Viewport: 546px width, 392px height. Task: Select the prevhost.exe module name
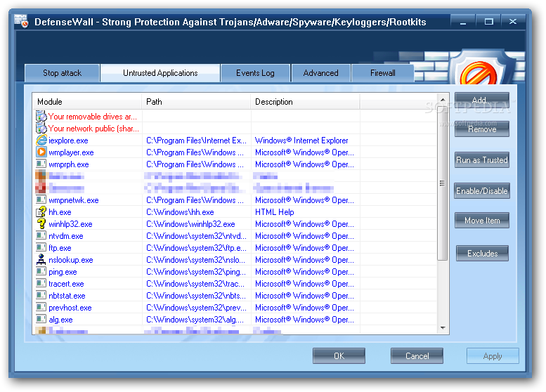pyautogui.click(x=70, y=308)
